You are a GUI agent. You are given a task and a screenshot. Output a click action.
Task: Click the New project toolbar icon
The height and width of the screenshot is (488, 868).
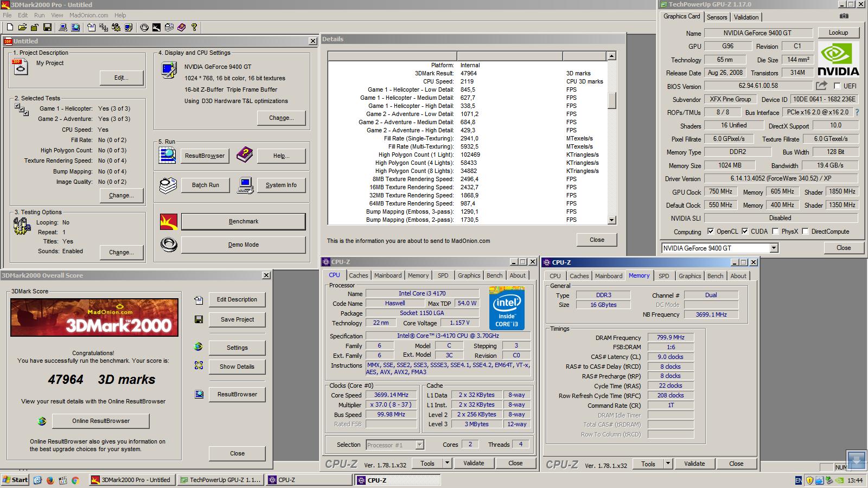click(x=10, y=27)
